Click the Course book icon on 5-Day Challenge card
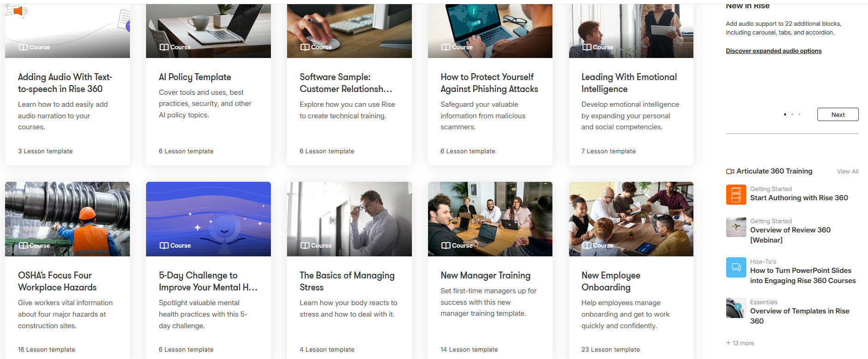Screen dimensions: 868x359 click(164, 245)
